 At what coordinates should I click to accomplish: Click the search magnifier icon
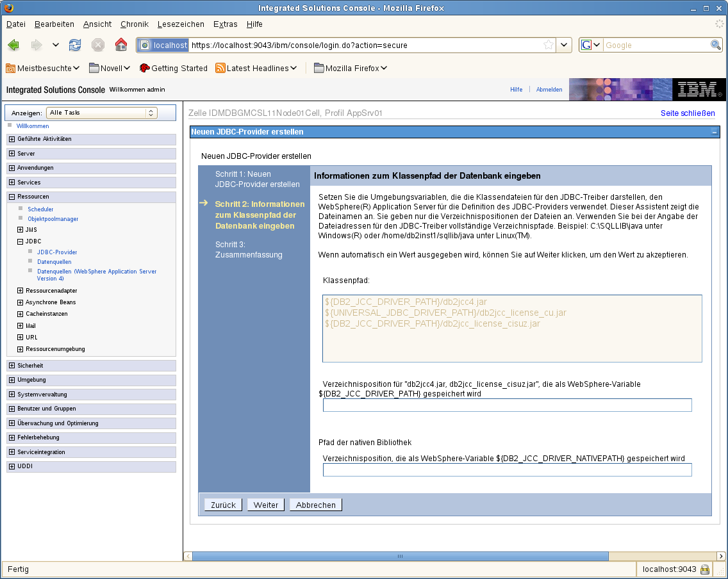click(x=715, y=45)
